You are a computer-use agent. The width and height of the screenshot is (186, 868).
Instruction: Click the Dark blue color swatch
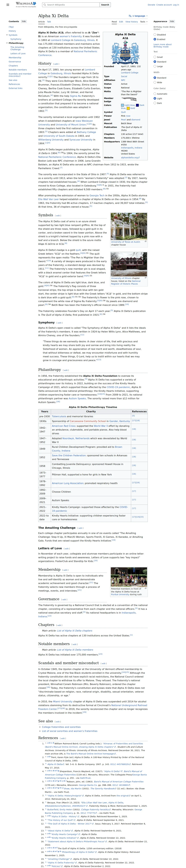click(x=137, y=105)
